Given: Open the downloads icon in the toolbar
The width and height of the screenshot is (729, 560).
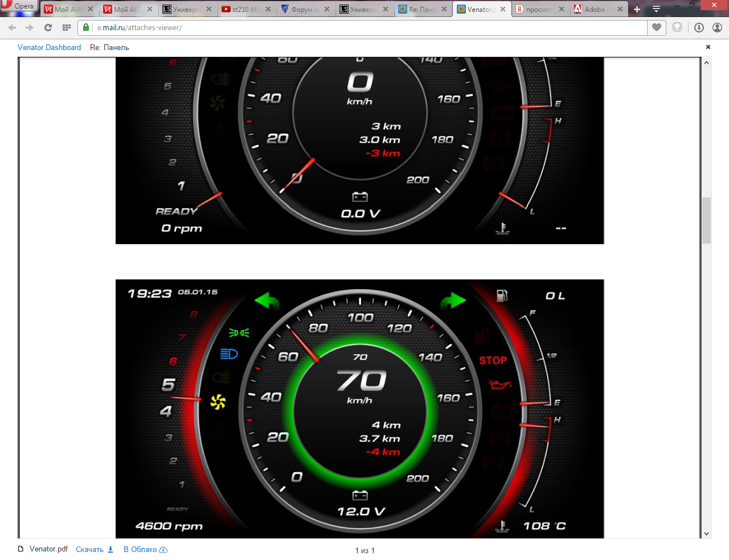Looking at the screenshot, I should click(699, 27).
